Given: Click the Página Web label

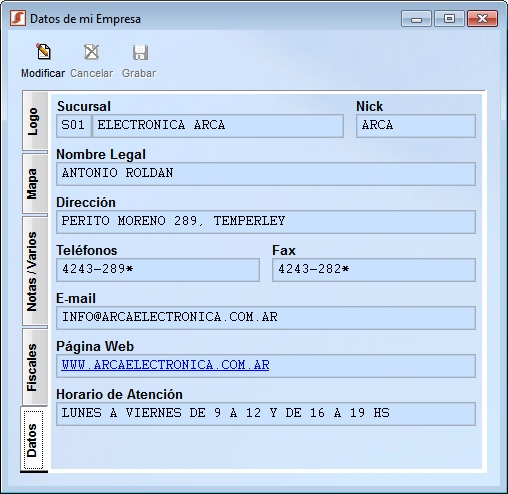Looking at the screenshot, I should pos(95,347).
